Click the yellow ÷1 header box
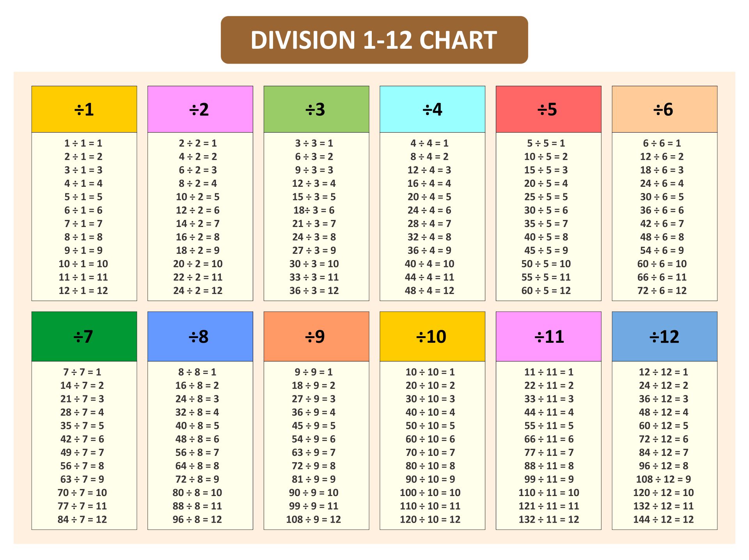 (x=84, y=109)
